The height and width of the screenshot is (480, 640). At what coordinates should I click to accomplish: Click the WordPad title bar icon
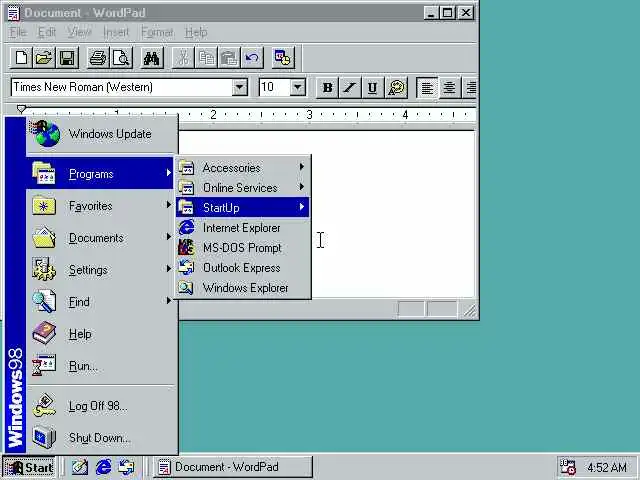pyautogui.click(x=13, y=13)
